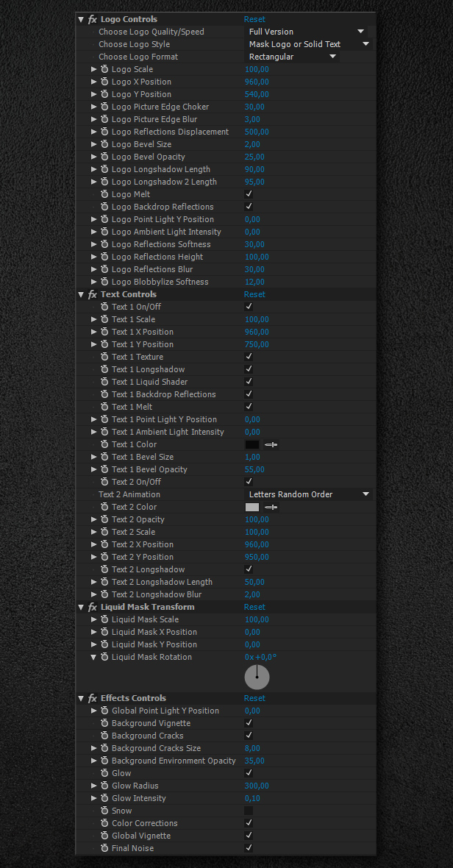Click Text 2 Y Position value 950,00

click(x=257, y=557)
